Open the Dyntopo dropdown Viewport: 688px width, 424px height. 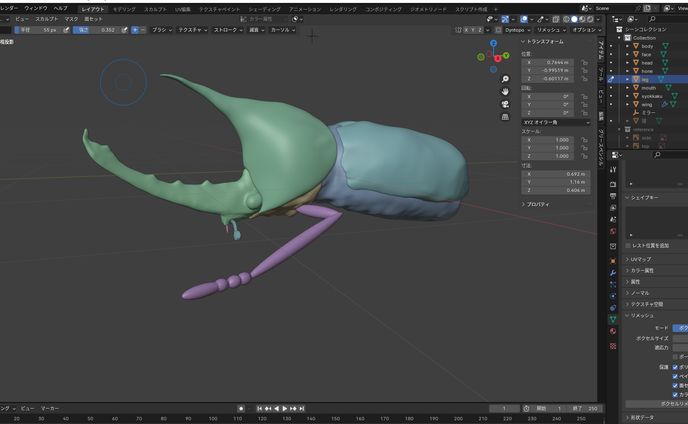(x=517, y=30)
